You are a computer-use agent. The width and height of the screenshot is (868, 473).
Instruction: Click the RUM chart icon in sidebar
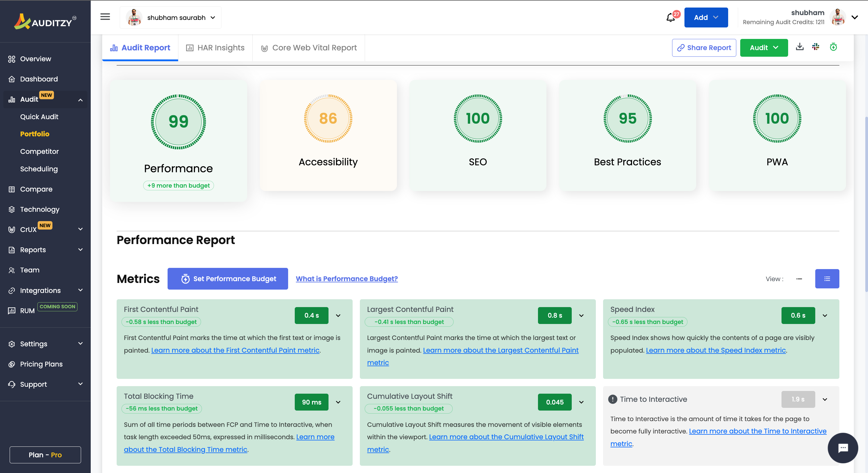(12, 311)
